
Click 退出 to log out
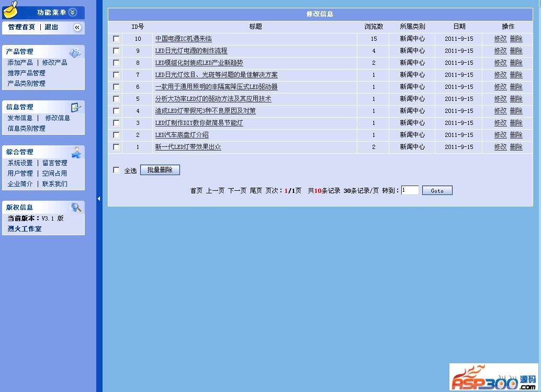(51, 27)
